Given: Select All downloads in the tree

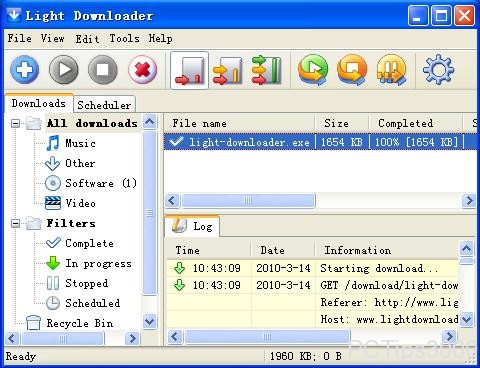Looking at the screenshot, I should click(92, 123).
